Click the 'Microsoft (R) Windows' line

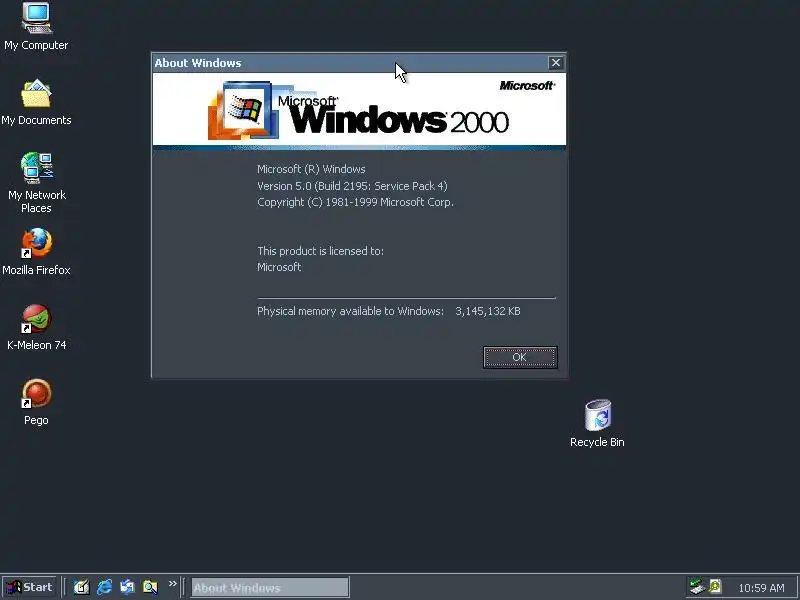tap(311, 169)
